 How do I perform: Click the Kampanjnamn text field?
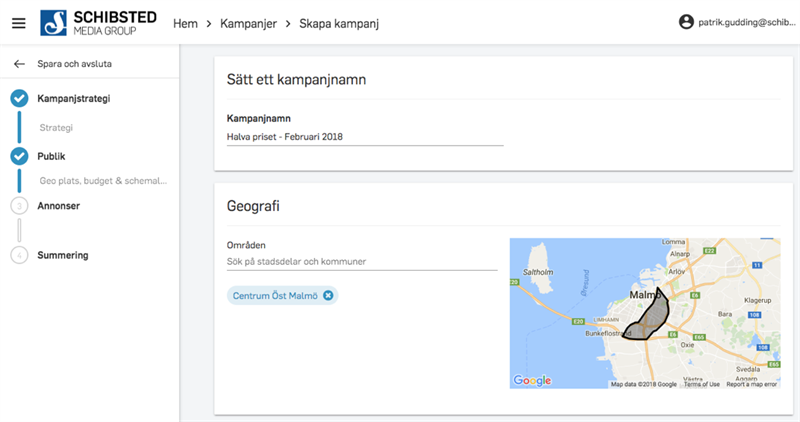(x=365, y=137)
